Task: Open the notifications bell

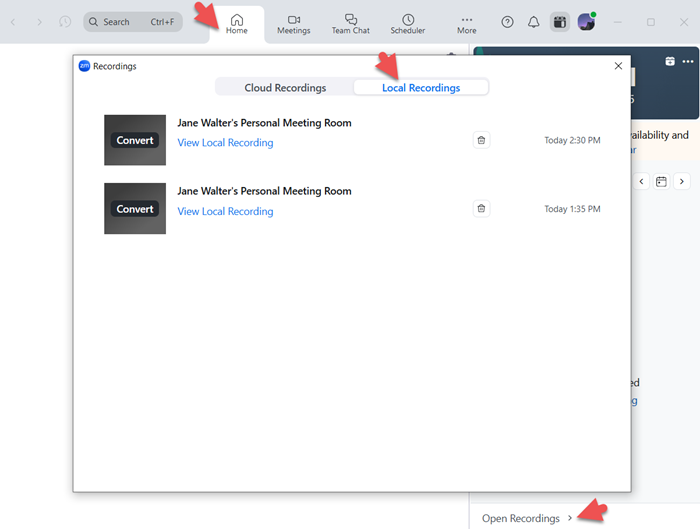Action: (x=533, y=22)
